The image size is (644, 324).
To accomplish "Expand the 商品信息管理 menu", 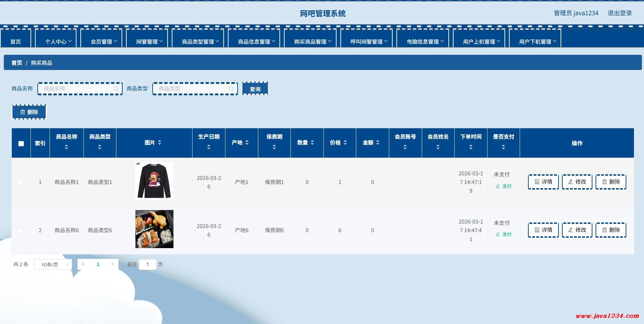I will tap(257, 42).
